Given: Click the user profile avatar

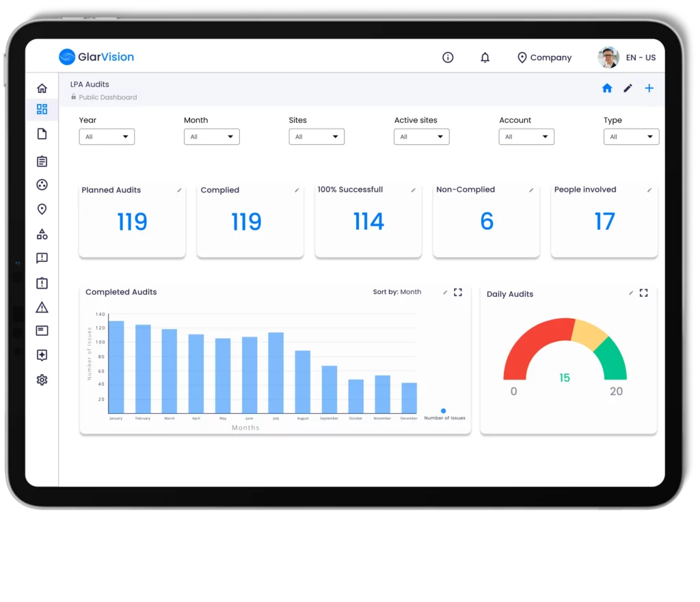Looking at the screenshot, I should tap(608, 57).
